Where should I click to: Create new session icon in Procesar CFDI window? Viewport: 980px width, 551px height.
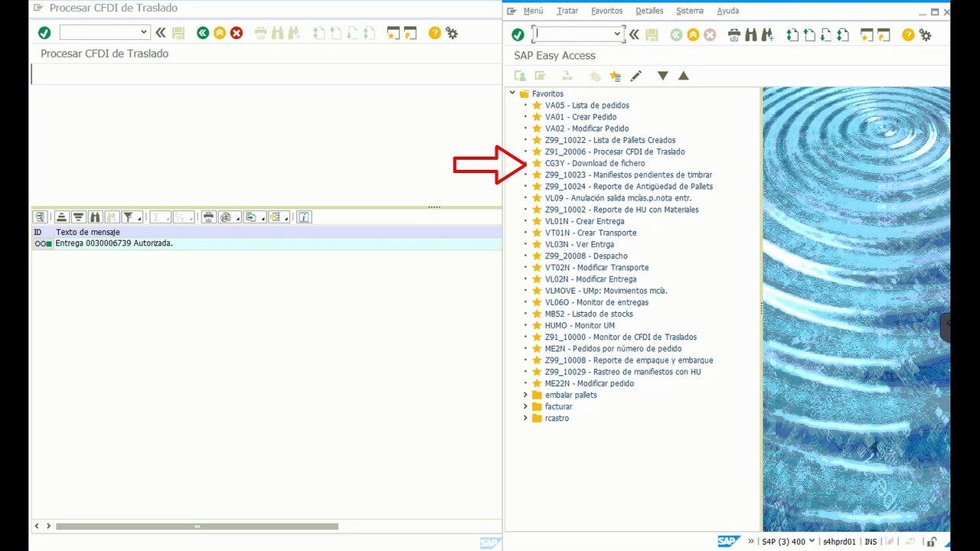(x=394, y=33)
